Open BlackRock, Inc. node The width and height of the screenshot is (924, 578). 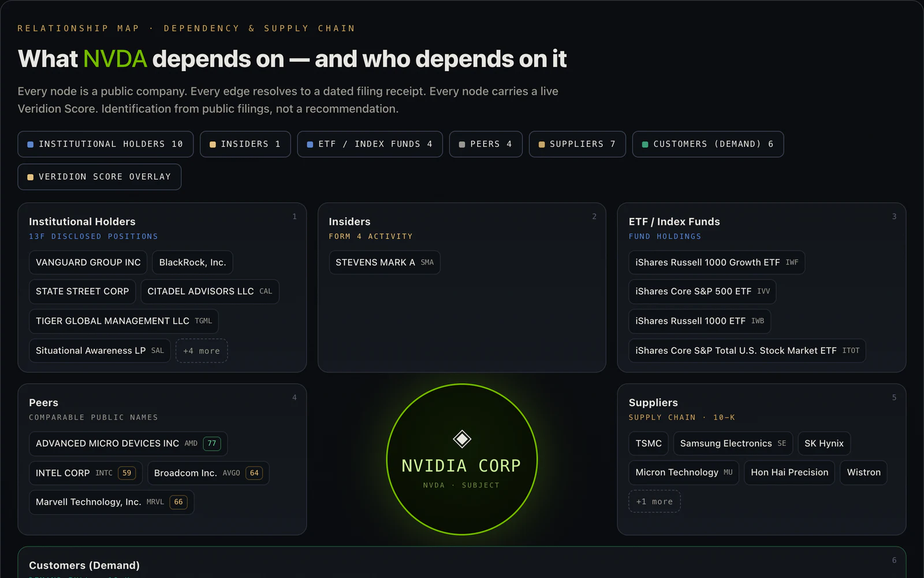[x=192, y=262]
